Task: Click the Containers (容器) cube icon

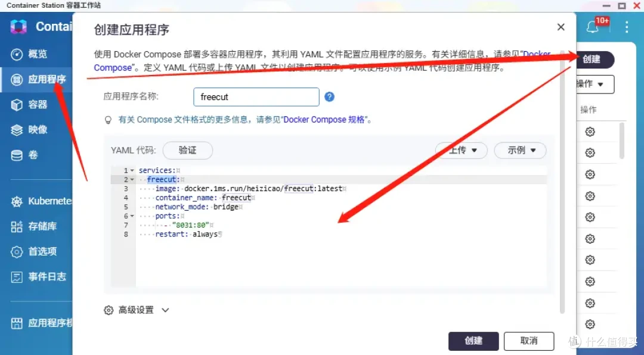Action: pos(17,105)
